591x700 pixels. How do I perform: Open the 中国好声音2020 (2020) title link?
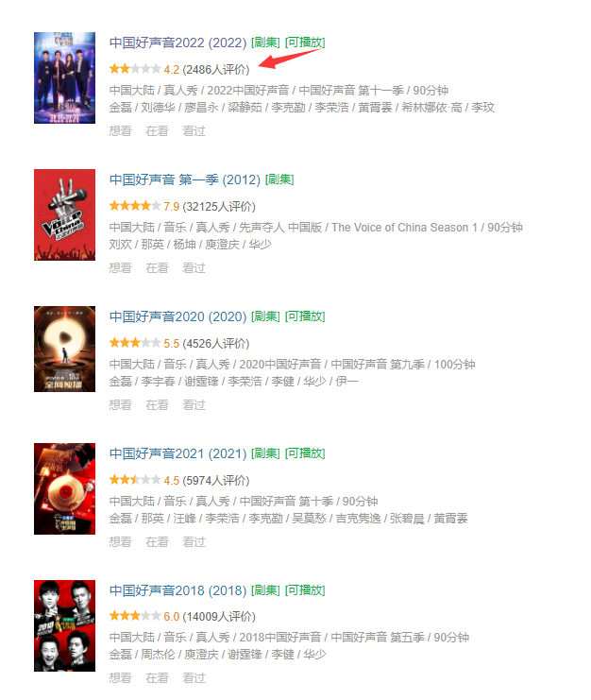click(177, 317)
